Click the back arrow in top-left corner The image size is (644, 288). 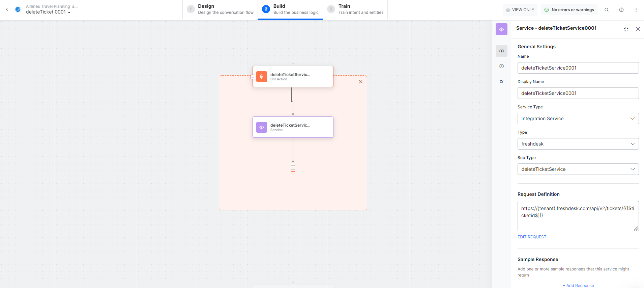pos(7,9)
